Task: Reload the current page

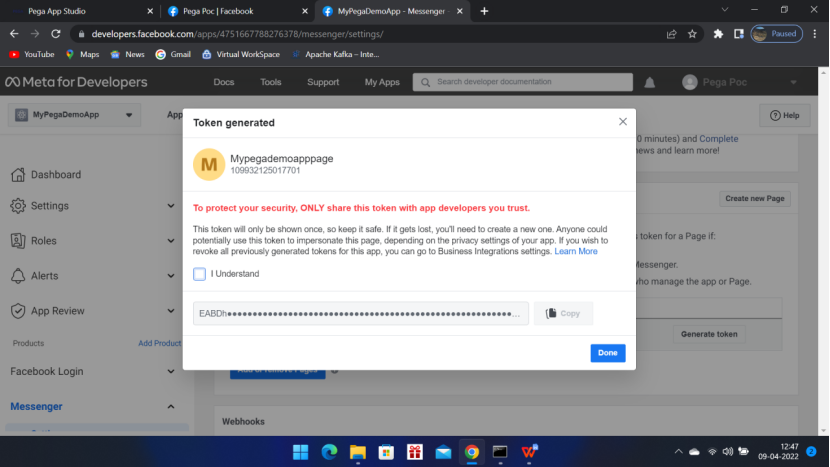Action: click(56, 34)
